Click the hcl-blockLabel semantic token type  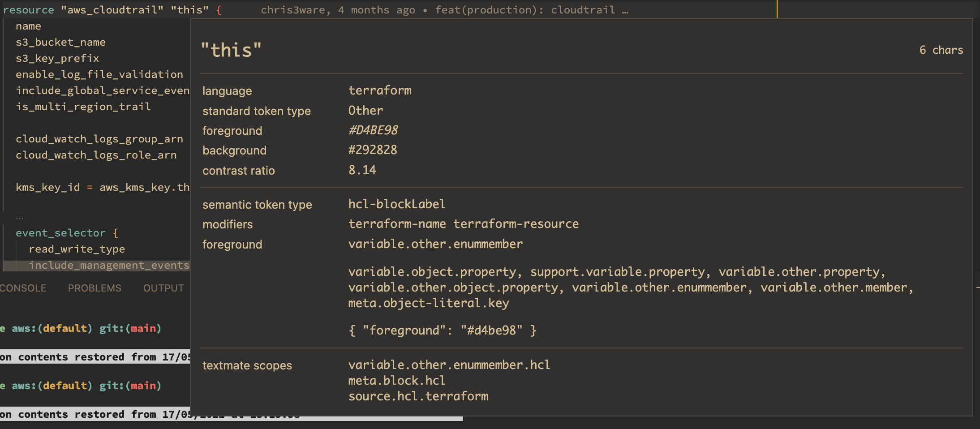[396, 204]
